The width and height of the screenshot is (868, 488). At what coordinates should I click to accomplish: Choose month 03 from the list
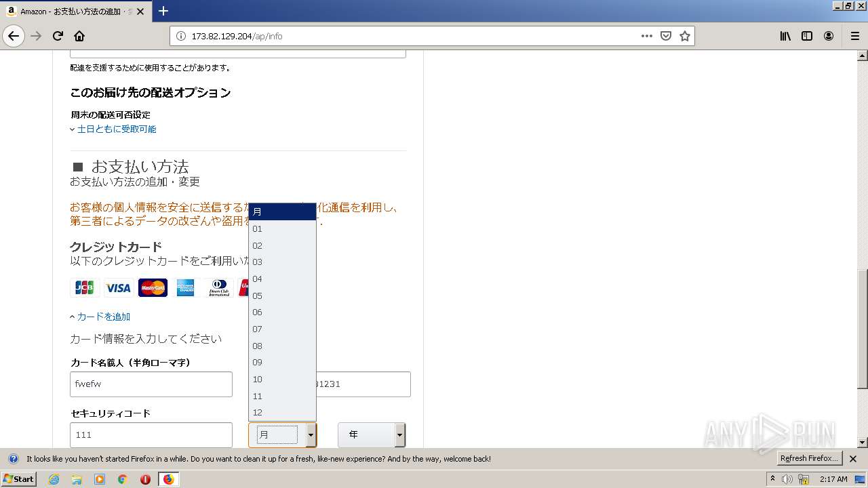[x=282, y=262]
